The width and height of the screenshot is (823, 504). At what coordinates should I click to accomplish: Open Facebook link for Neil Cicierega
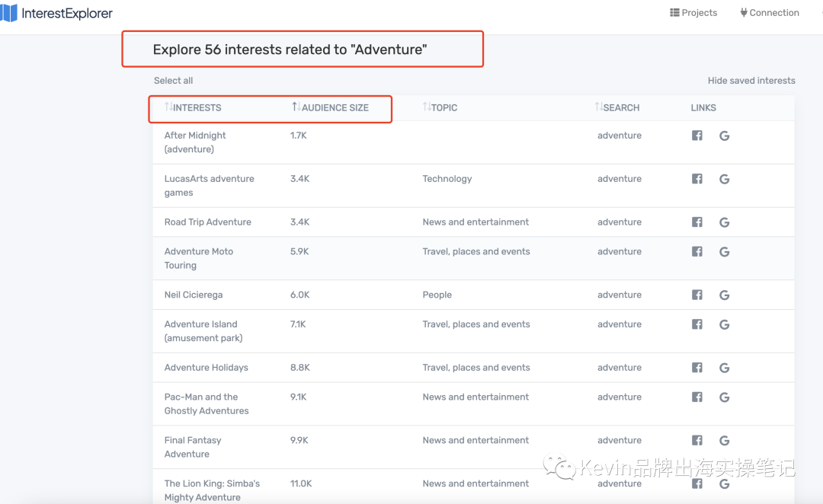[x=697, y=295]
